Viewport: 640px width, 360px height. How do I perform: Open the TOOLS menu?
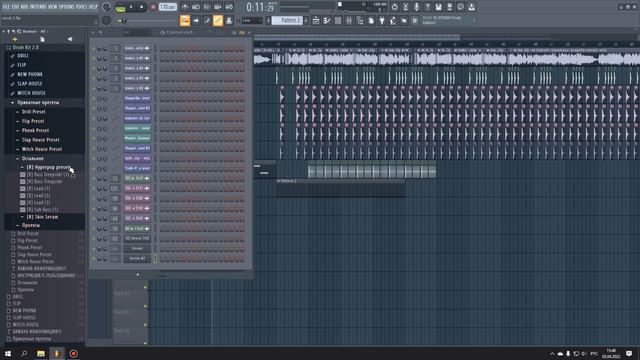click(x=82, y=7)
